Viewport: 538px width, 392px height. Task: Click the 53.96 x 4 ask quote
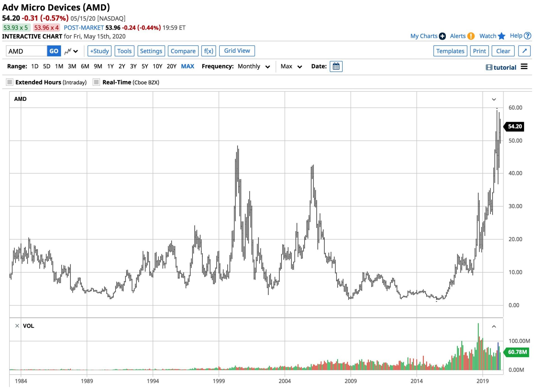click(46, 27)
